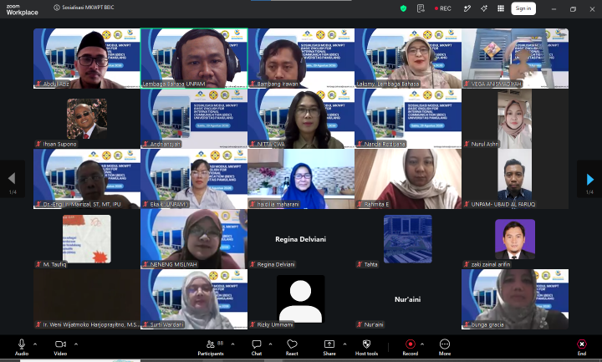Open the Chat panel
602x362 pixels.
pyautogui.click(x=256, y=347)
